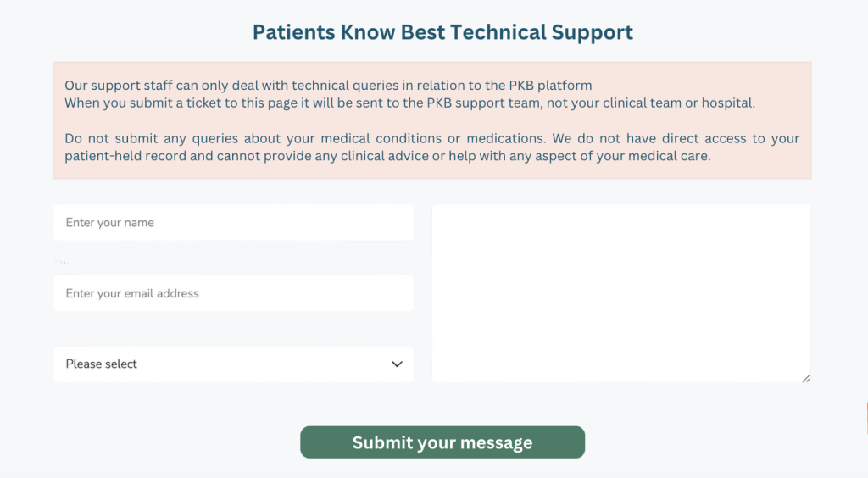868x478 pixels.
Task: Click inside the large message text area
Action: tap(620, 292)
